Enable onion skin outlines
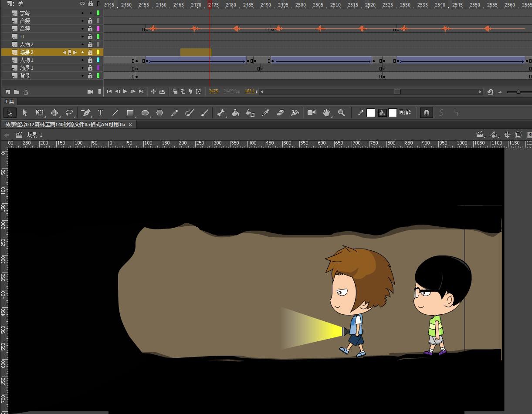The height and width of the screenshot is (414, 532). pyautogui.click(x=183, y=91)
